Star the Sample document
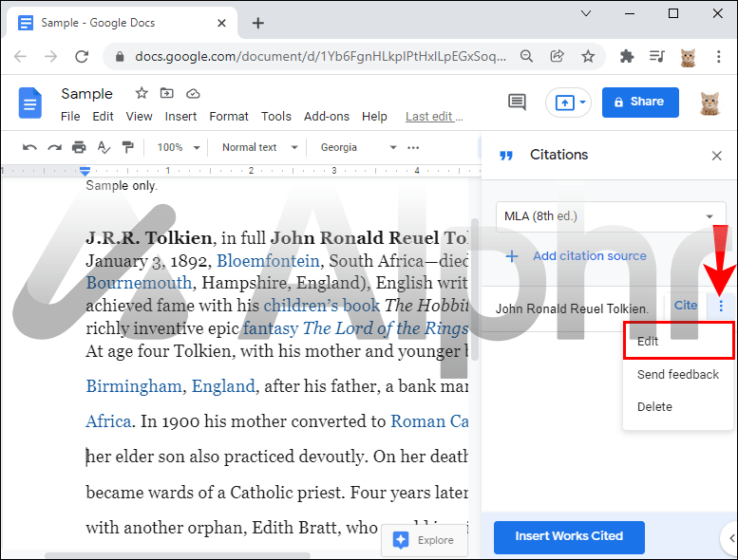 coord(142,93)
